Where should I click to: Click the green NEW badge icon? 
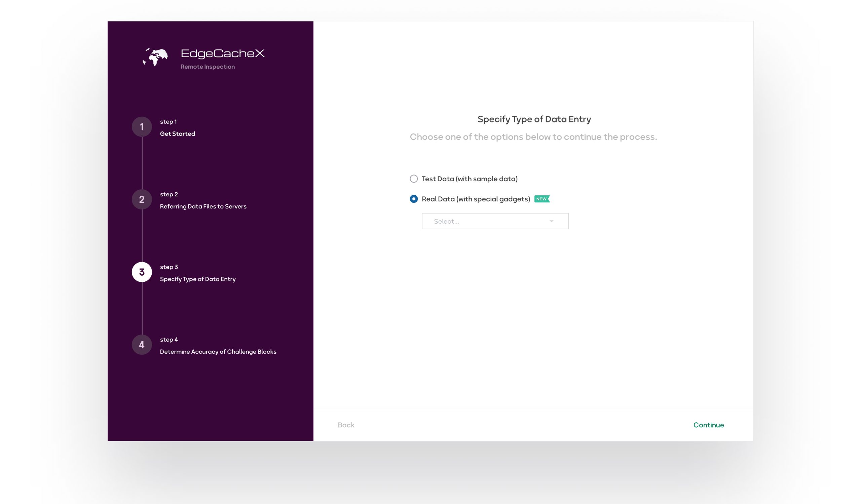[x=542, y=199]
